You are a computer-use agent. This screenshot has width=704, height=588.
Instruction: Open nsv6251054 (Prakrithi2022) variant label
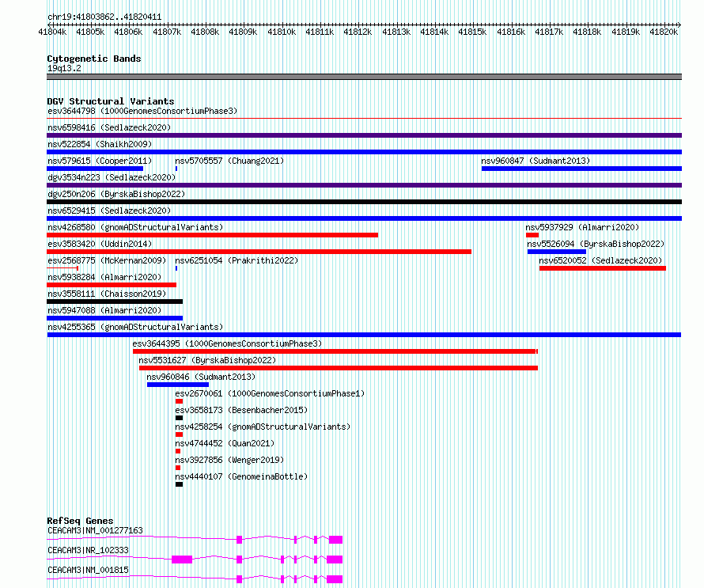237,260
